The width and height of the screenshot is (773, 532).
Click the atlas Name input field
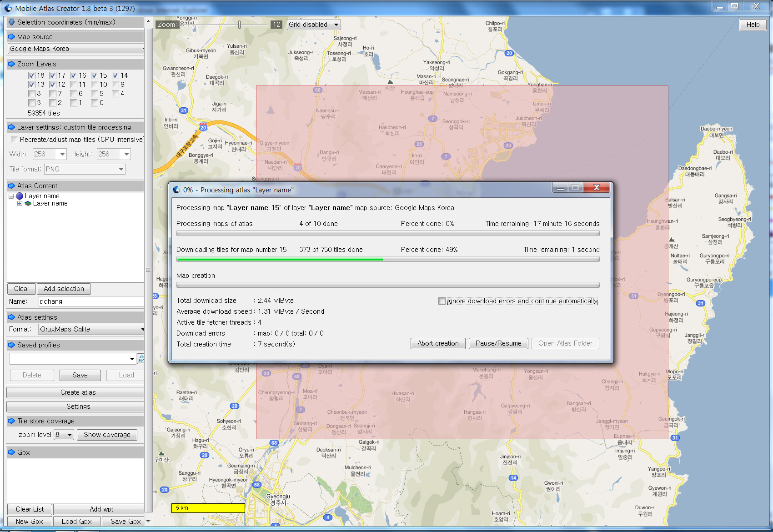tap(91, 301)
